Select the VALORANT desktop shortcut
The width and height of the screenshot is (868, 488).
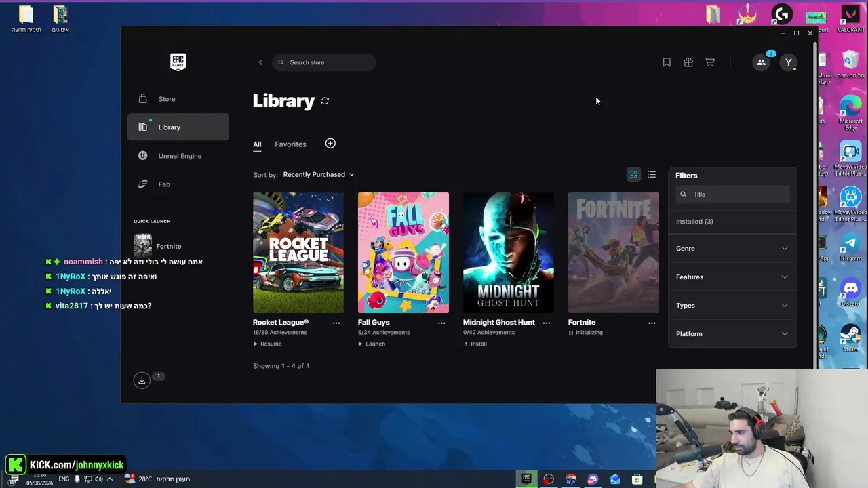850,20
